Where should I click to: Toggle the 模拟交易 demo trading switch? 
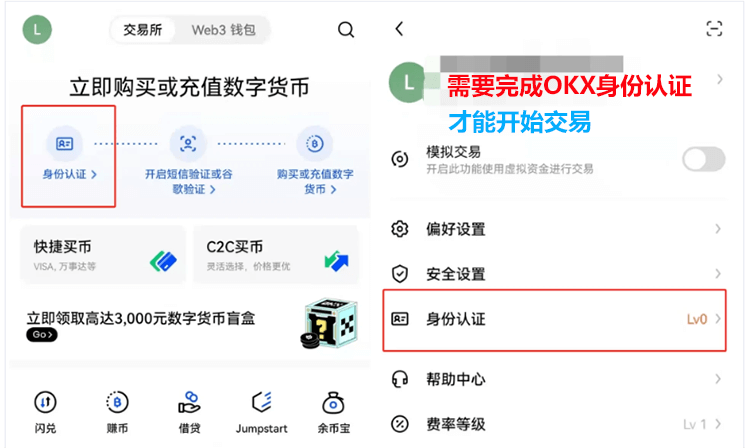coord(704,159)
